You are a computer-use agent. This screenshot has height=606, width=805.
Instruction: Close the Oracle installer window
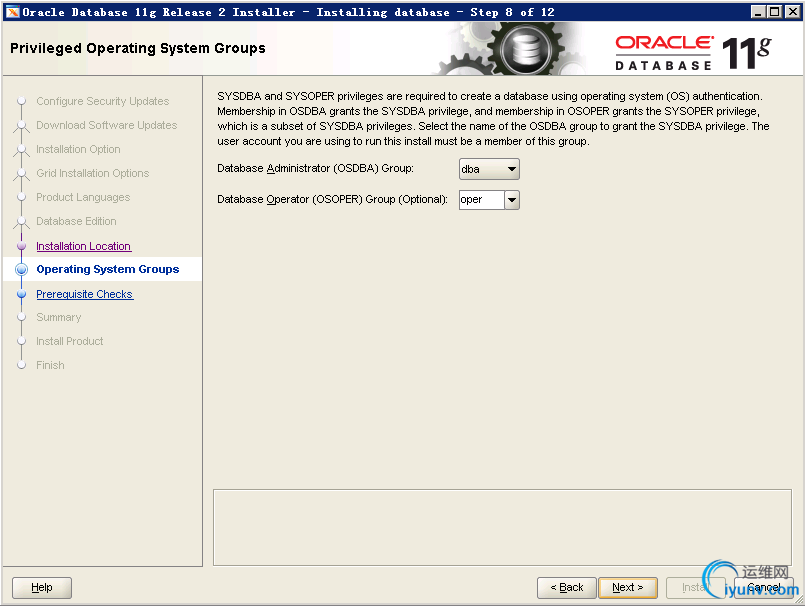(792, 12)
